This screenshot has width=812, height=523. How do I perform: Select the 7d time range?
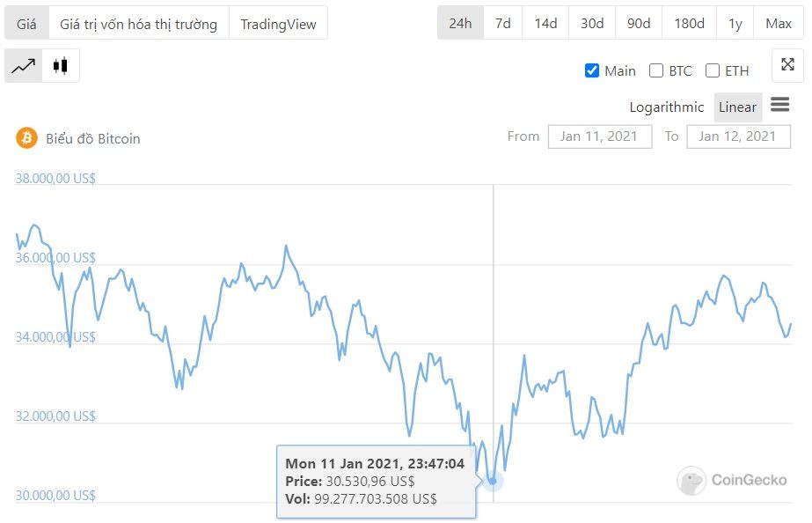tap(503, 23)
